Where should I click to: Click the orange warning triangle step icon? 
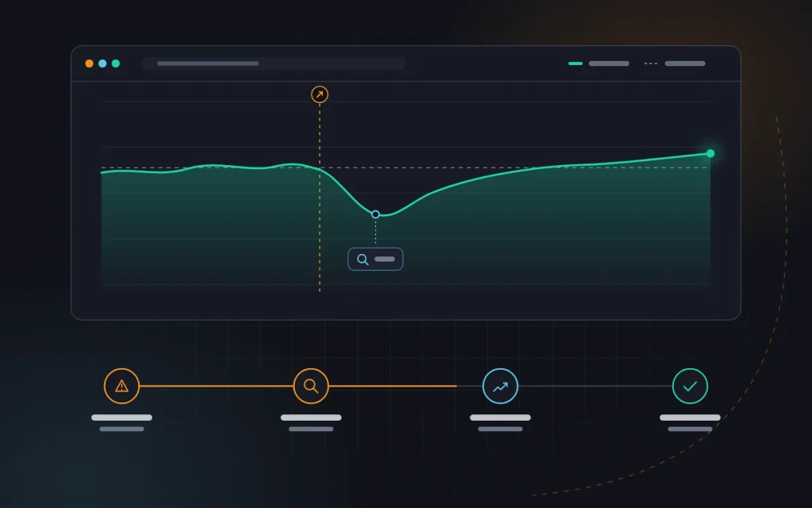(121, 387)
